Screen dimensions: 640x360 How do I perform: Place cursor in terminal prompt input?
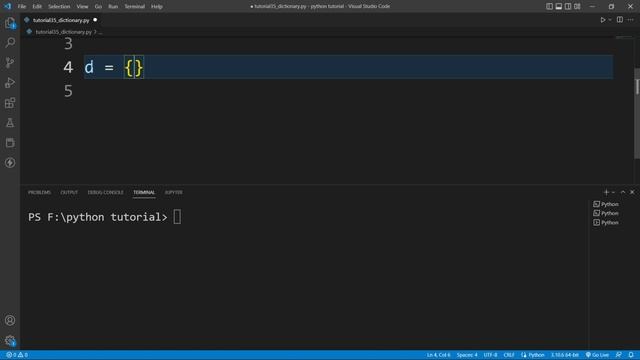click(x=177, y=217)
